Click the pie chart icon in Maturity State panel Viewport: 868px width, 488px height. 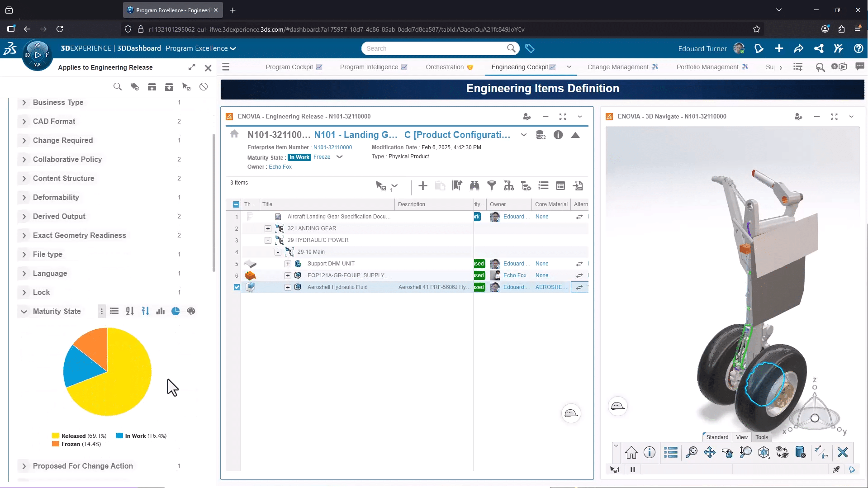[x=175, y=311]
